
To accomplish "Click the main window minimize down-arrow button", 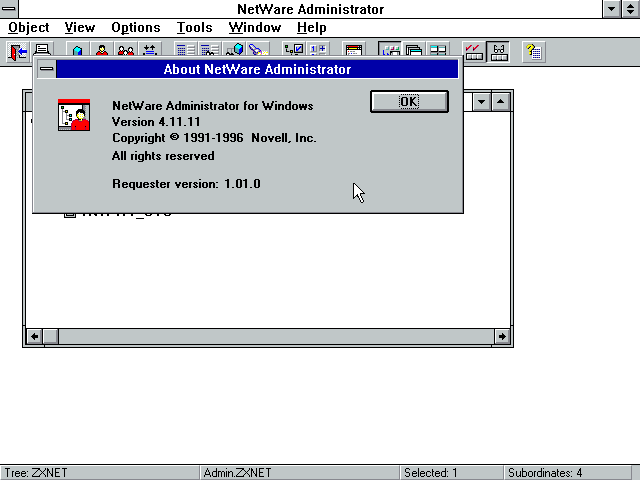I will (611, 9).
